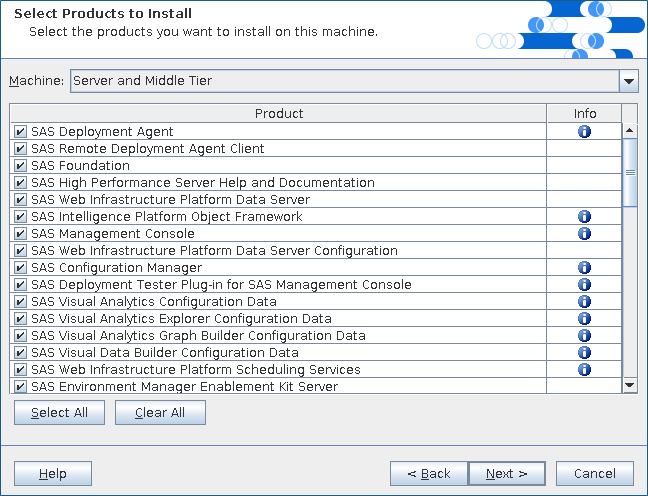Click info icon for SAS Deployment Agent
The height and width of the screenshot is (496, 648).
[584, 131]
